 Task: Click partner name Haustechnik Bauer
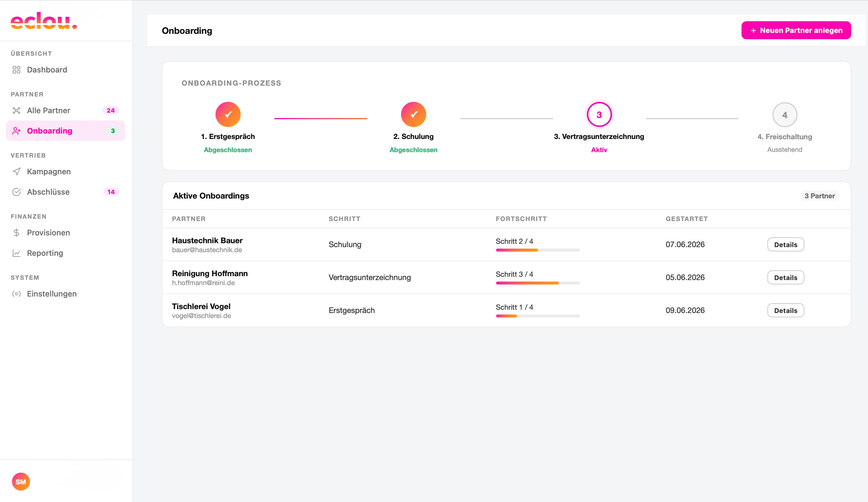207,240
